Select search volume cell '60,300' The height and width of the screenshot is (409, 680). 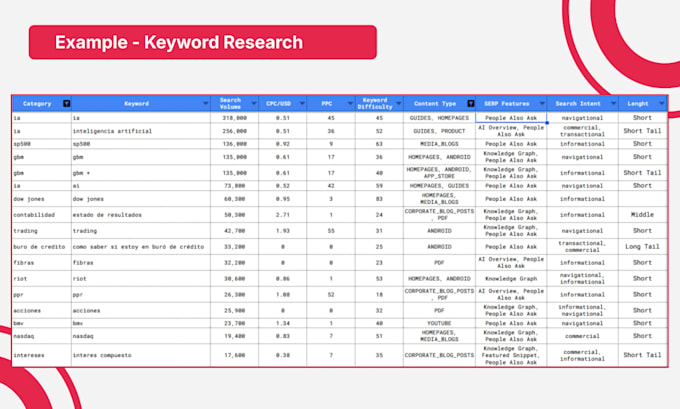pyautogui.click(x=235, y=199)
